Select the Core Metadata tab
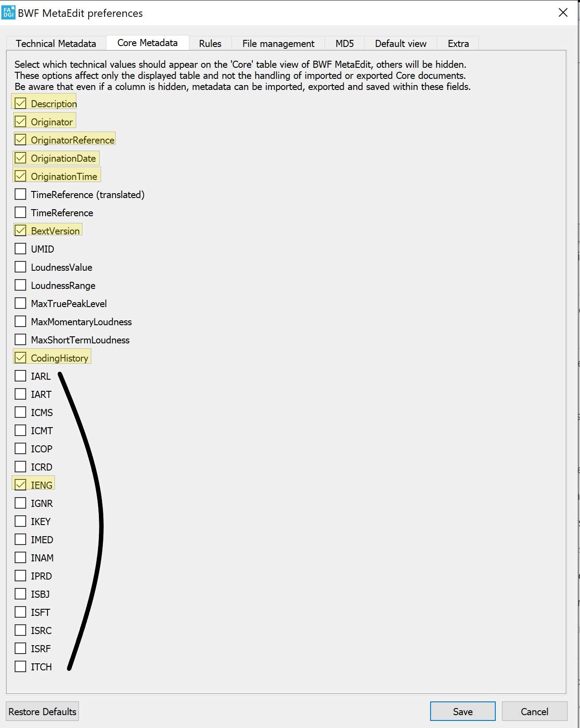Viewport: 580px width, 728px height. 147,43
